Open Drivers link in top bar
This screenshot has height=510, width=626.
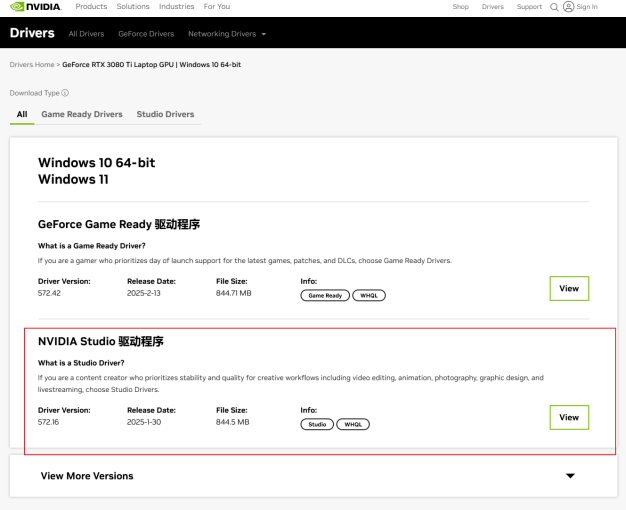pos(493,7)
